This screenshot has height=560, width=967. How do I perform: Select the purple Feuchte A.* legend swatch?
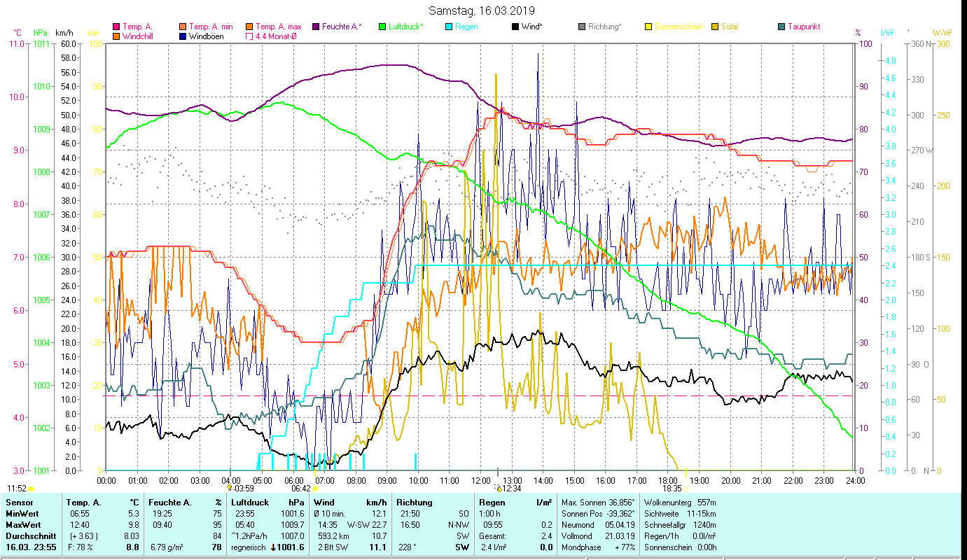pyautogui.click(x=316, y=27)
